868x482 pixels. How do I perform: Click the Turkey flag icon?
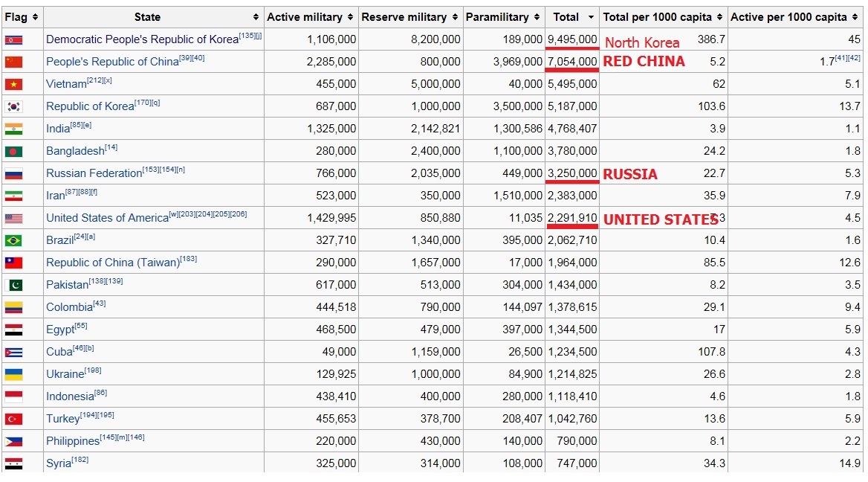(x=13, y=420)
